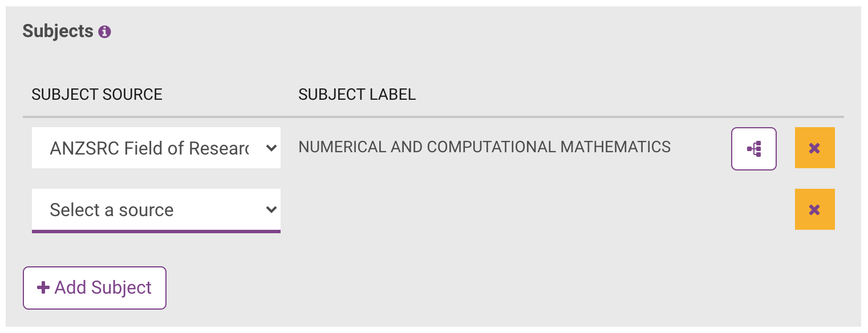Click the 'Select a source' placeholder text
Image resolution: width=868 pixels, height=333 pixels.
pos(112,210)
